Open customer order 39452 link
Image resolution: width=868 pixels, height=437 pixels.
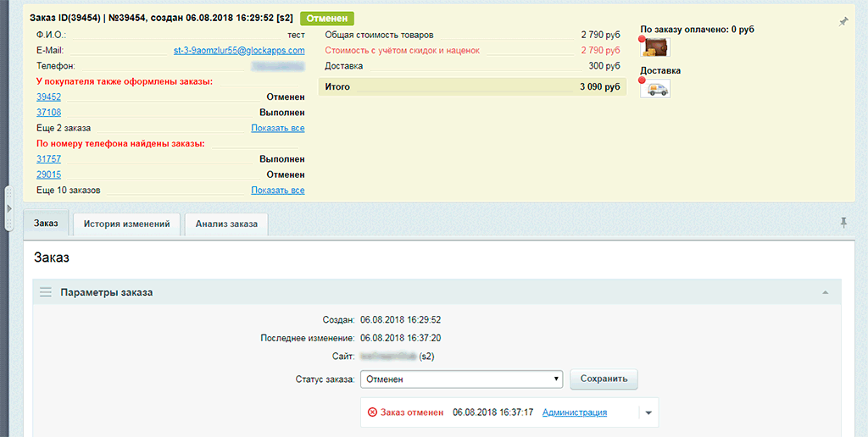(x=48, y=97)
